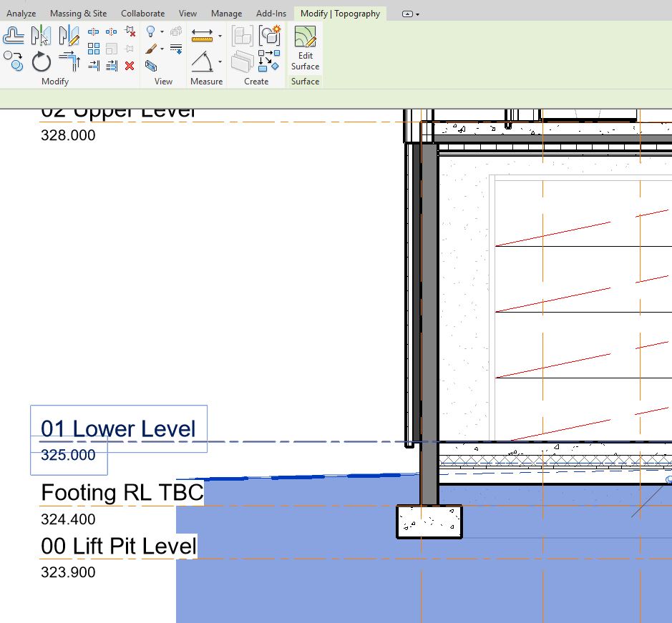Open the dimension dropdown in the Measure panel
The width and height of the screenshot is (672, 623).
(x=220, y=61)
